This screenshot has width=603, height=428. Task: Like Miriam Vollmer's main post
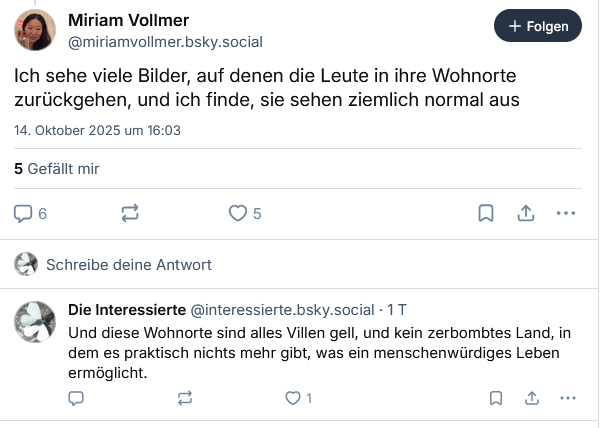tap(238, 213)
